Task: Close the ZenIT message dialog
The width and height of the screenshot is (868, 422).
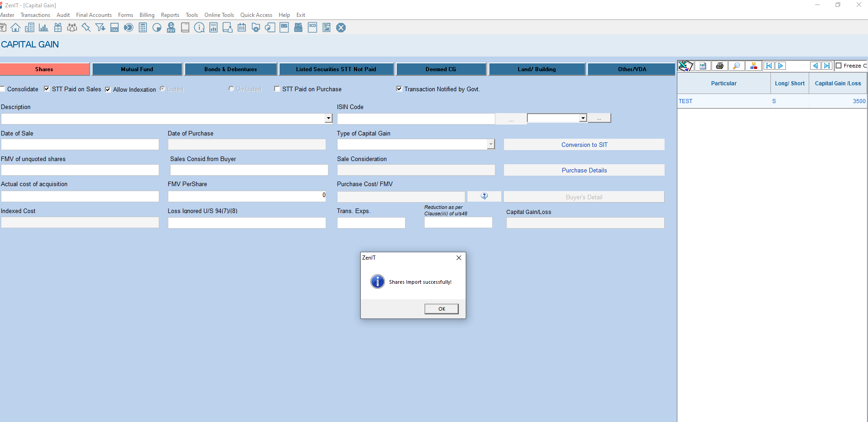Action: (459, 258)
